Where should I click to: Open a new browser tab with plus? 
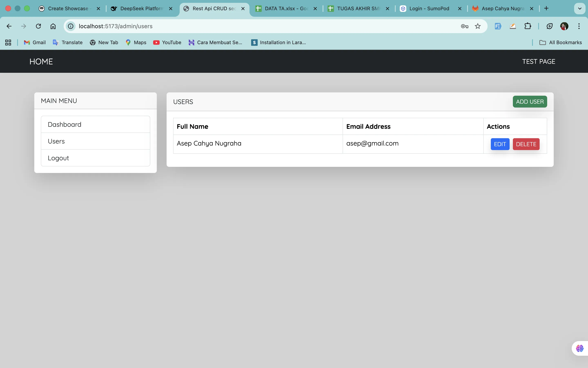(x=546, y=8)
